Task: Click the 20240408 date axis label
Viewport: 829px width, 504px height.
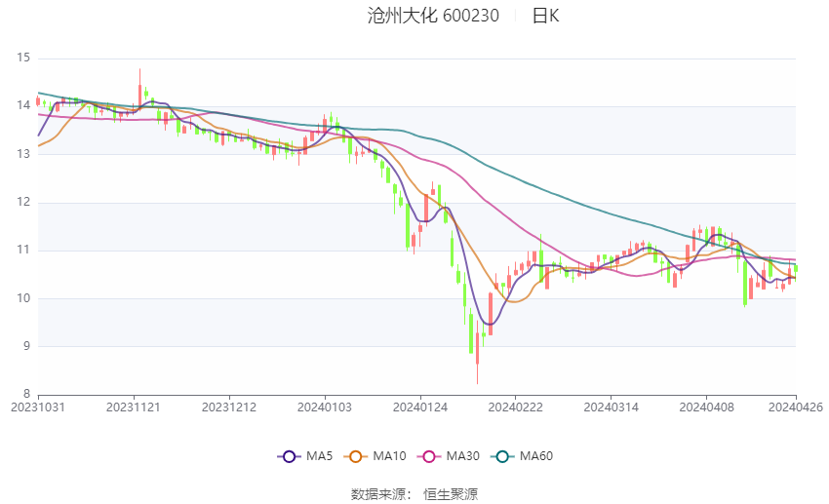Action: pyautogui.click(x=706, y=407)
